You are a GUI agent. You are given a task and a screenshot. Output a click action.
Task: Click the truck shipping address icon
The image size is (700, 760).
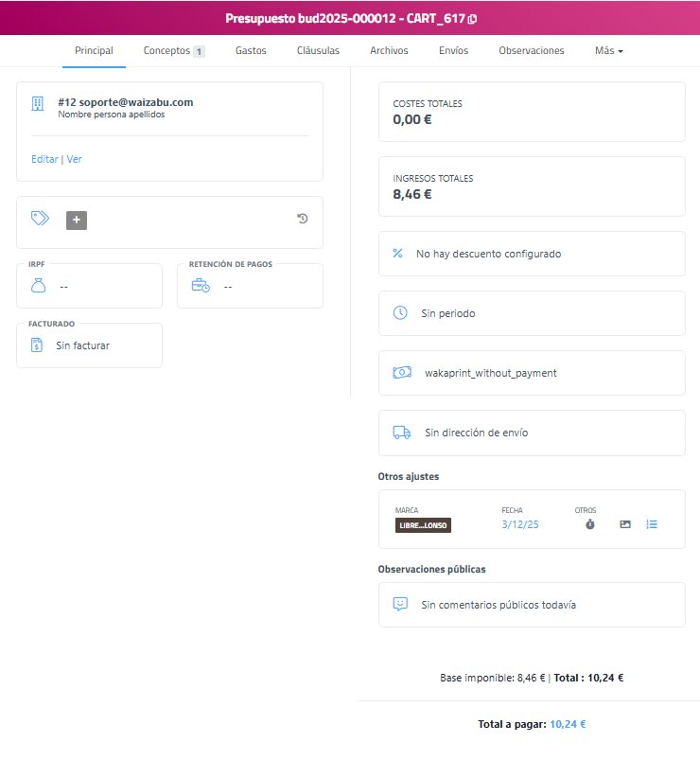tap(401, 433)
